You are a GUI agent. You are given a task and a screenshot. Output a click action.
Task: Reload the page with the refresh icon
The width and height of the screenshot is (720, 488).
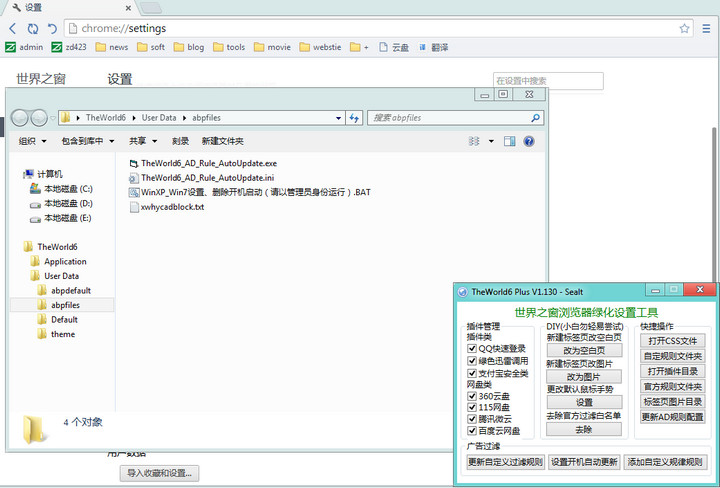(x=33, y=28)
